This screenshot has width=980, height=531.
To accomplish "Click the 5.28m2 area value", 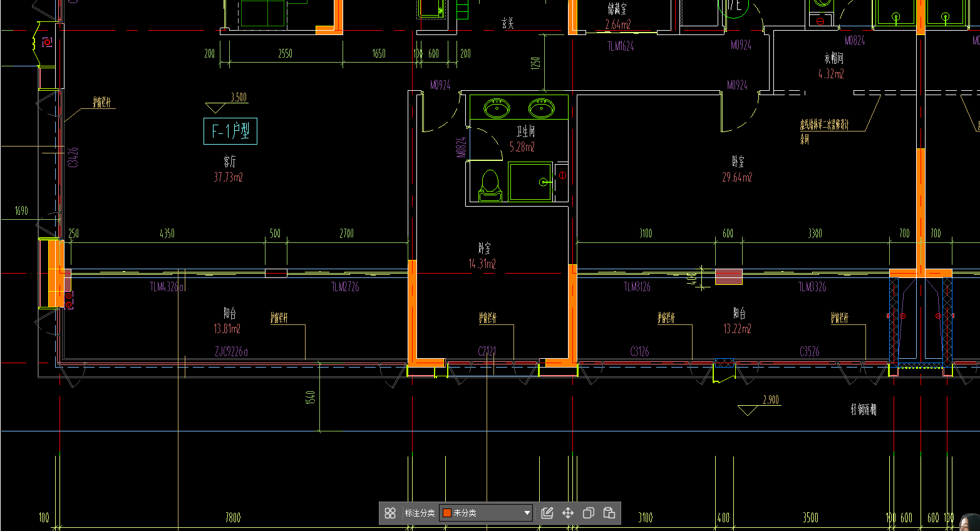I will pyautogui.click(x=522, y=147).
